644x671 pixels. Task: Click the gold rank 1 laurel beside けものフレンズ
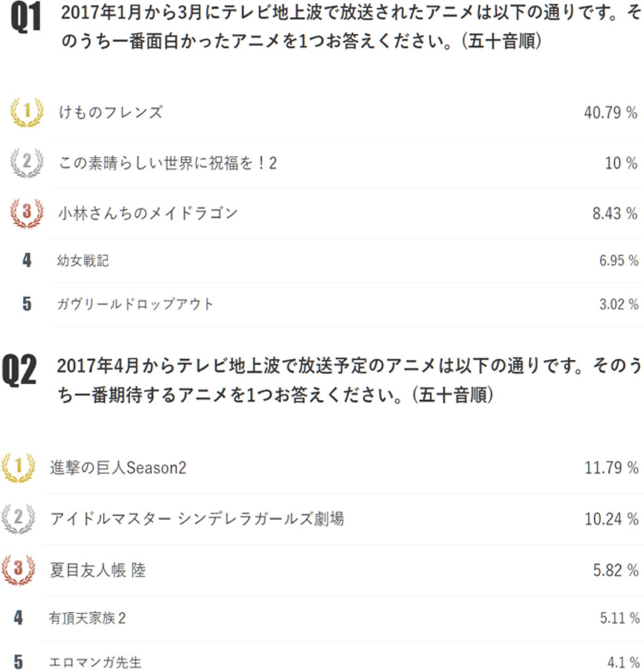(27, 112)
